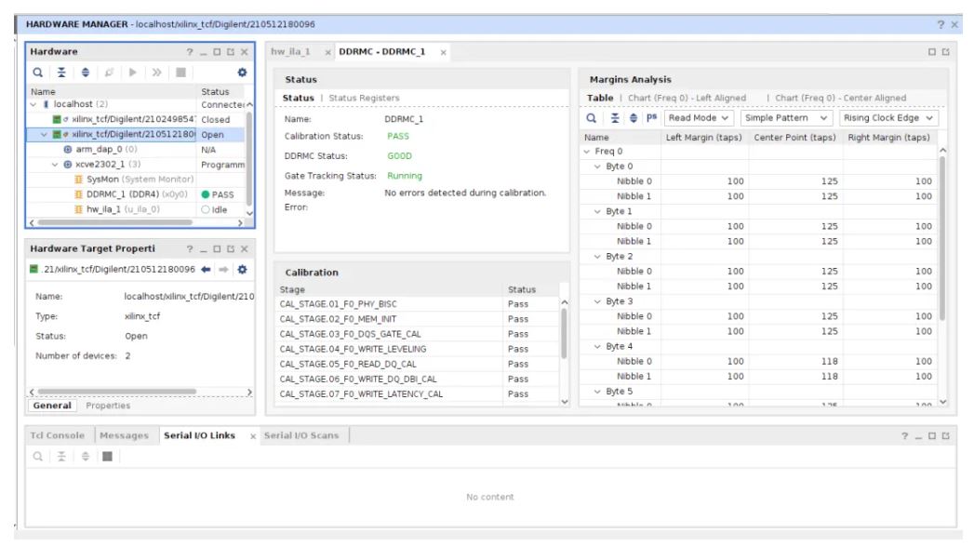Viewport: 974px width, 560px height.
Task: Click stop icon in Serial I/O Links toolbar
Action: point(108,457)
